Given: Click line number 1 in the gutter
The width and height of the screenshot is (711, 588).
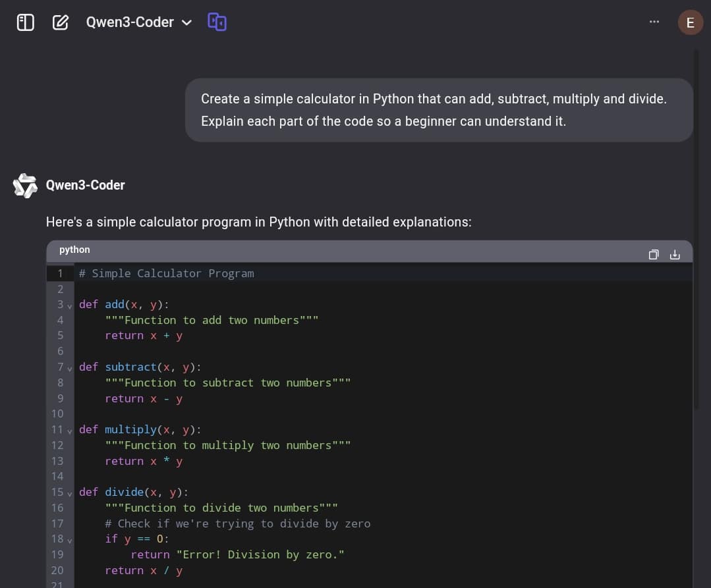Looking at the screenshot, I should pyautogui.click(x=60, y=274).
